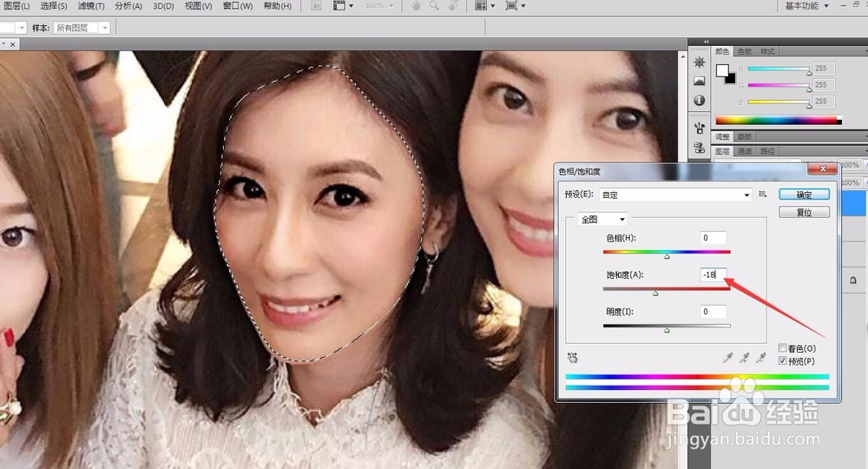Open the 所有图层 sample dropdown
This screenshot has width=868, height=469.
tap(82, 28)
